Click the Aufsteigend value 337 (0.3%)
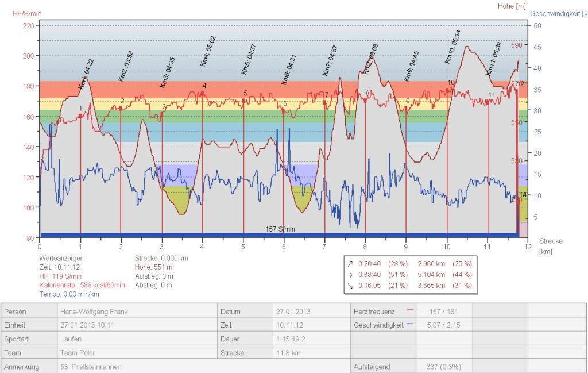 pos(444,366)
